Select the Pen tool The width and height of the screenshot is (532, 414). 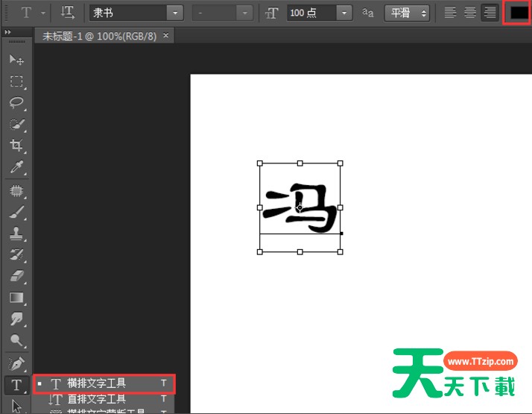(x=16, y=363)
